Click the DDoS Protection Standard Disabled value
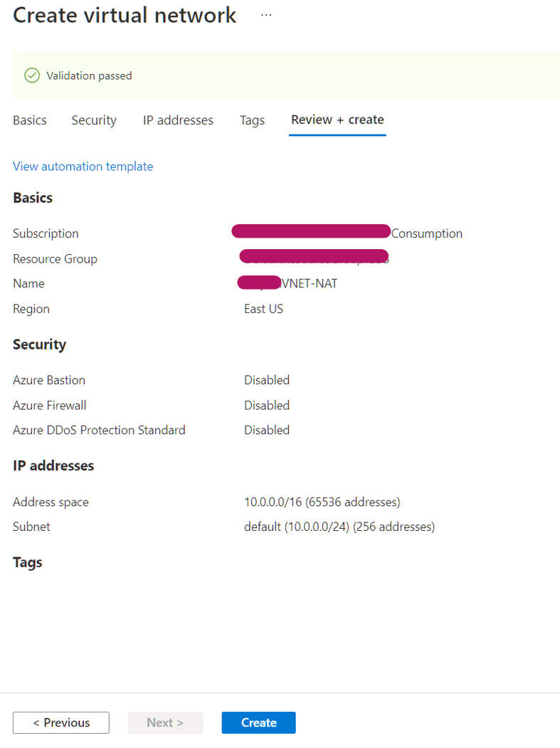Image resolution: width=560 pixels, height=748 pixels. point(267,431)
